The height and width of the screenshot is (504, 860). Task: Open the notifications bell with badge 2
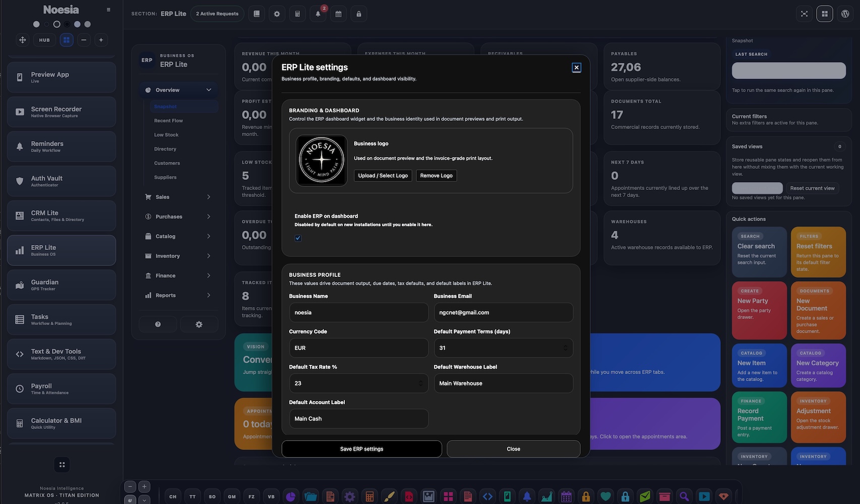click(x=318, y=14)
